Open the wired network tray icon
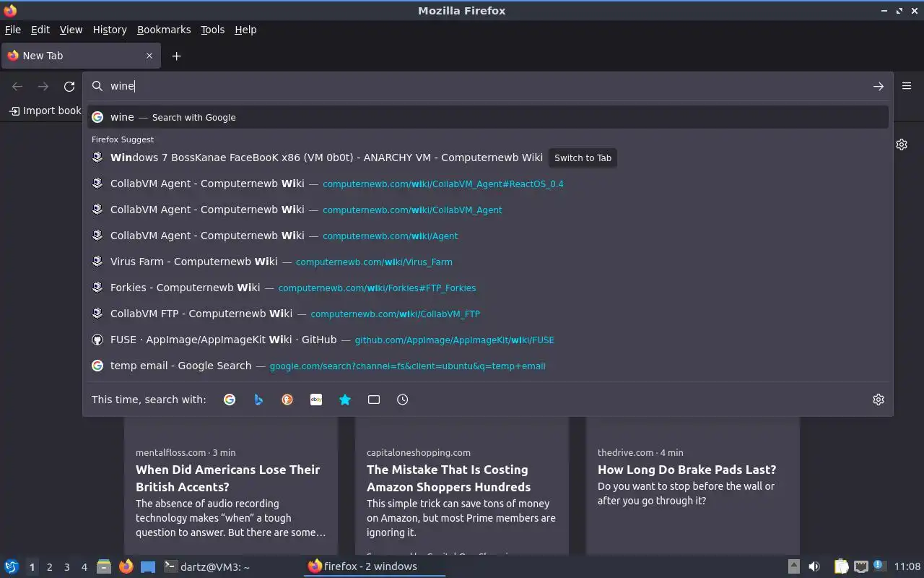Screen dimensions: 924x578 pyautogui.click(x=860, y=566)
